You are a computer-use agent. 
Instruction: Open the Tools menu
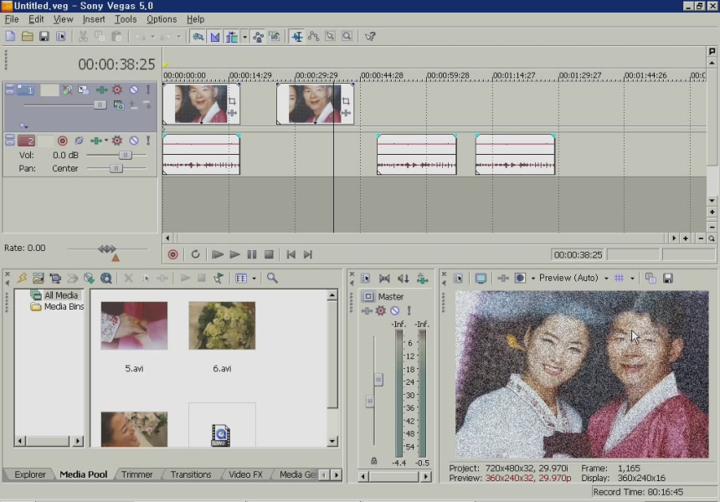point(125,19)
